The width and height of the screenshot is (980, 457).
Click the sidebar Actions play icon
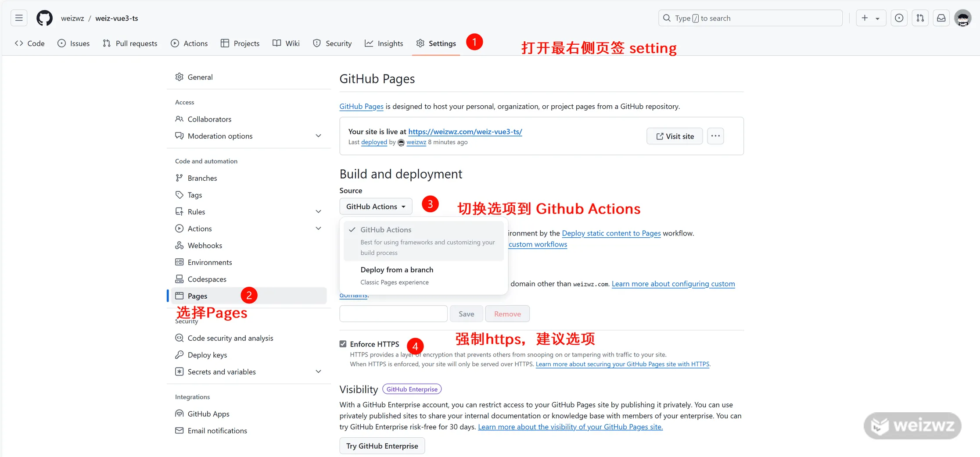coord(179,228)
